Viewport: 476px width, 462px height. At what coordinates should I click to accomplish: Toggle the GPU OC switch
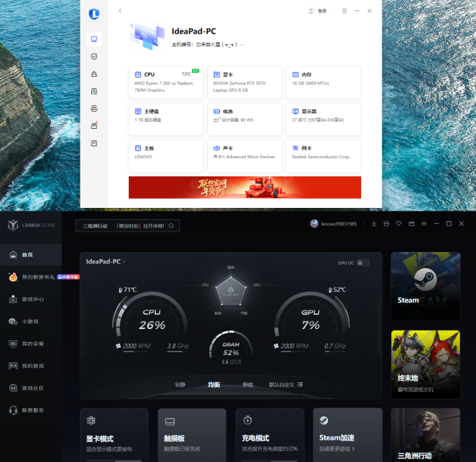click(x=363, y=262)
